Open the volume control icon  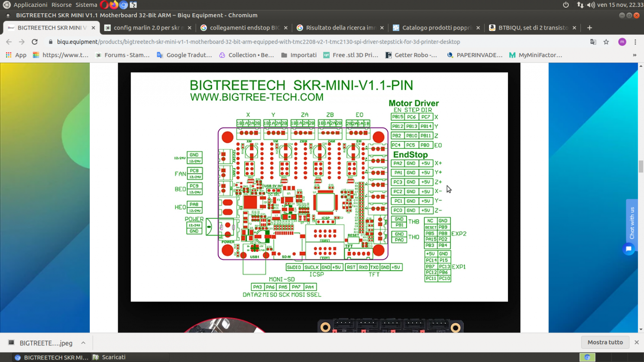tap(591, 5)
